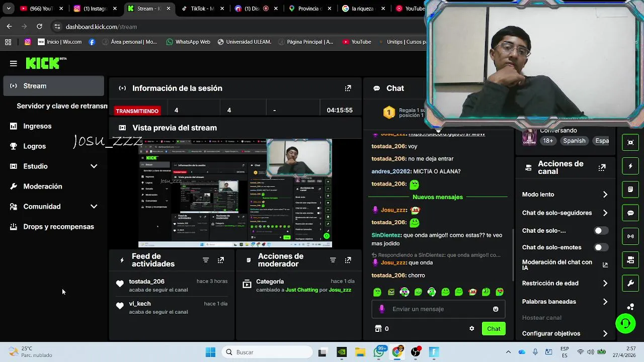Open NVIDIA app from taskbar

[x=341, y=352]
